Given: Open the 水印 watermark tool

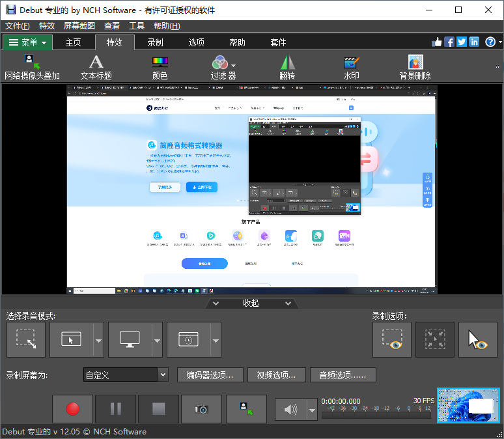Looking at the screenshot, I should [x=351, y=68].
